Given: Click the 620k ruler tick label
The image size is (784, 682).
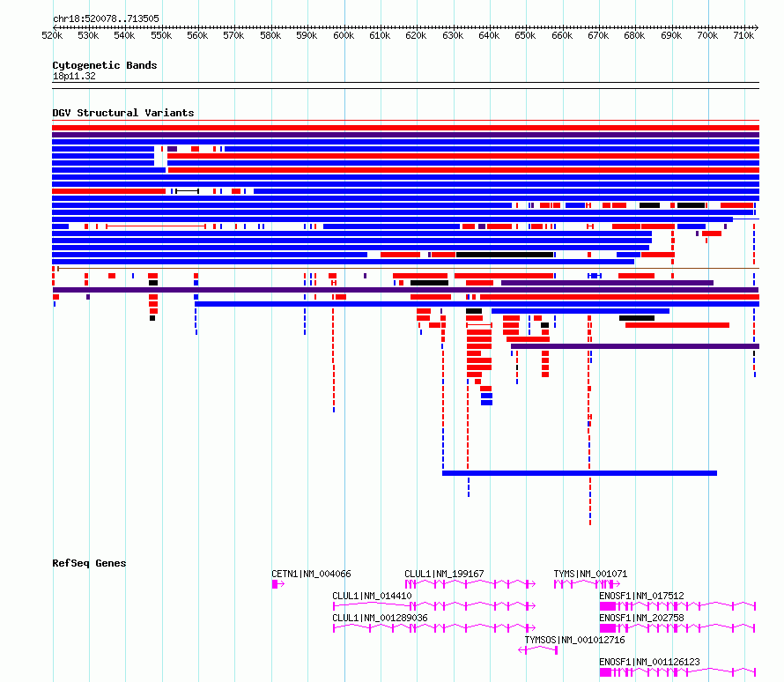Looking at the screenshot, I should (x=416, y=35).
